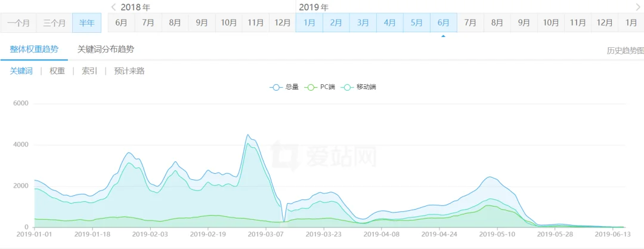Select 2019 3月 in the timeline
Image resolution: width=644 pixels, height=249 pixels.
click(x=363, y=23)
